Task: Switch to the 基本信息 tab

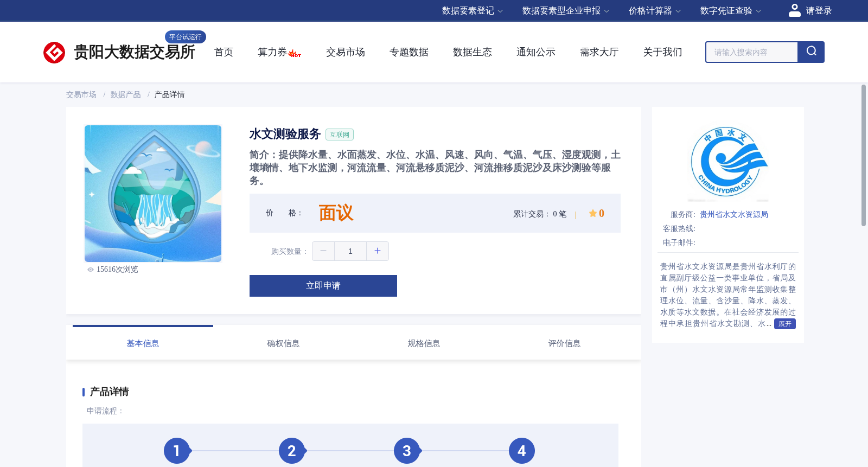Action: click(143, 343)
